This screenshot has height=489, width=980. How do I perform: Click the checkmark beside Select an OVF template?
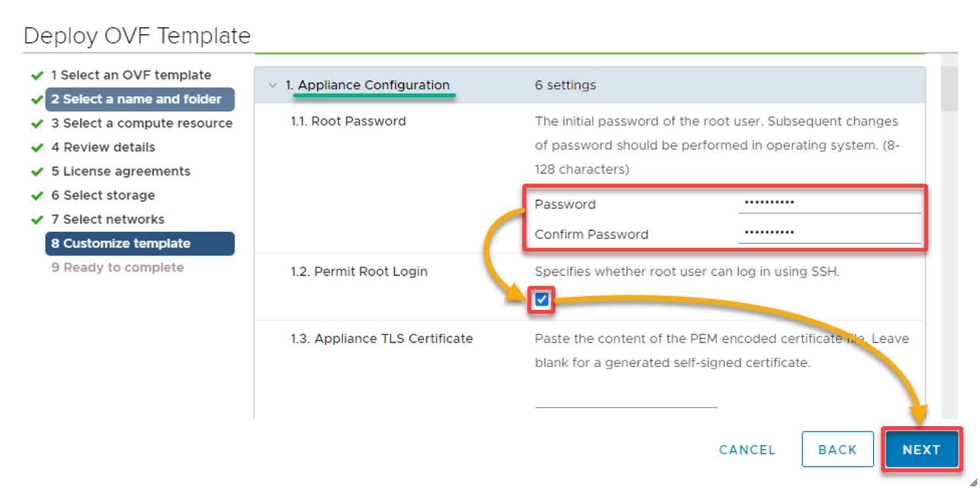tap(37, 75)
